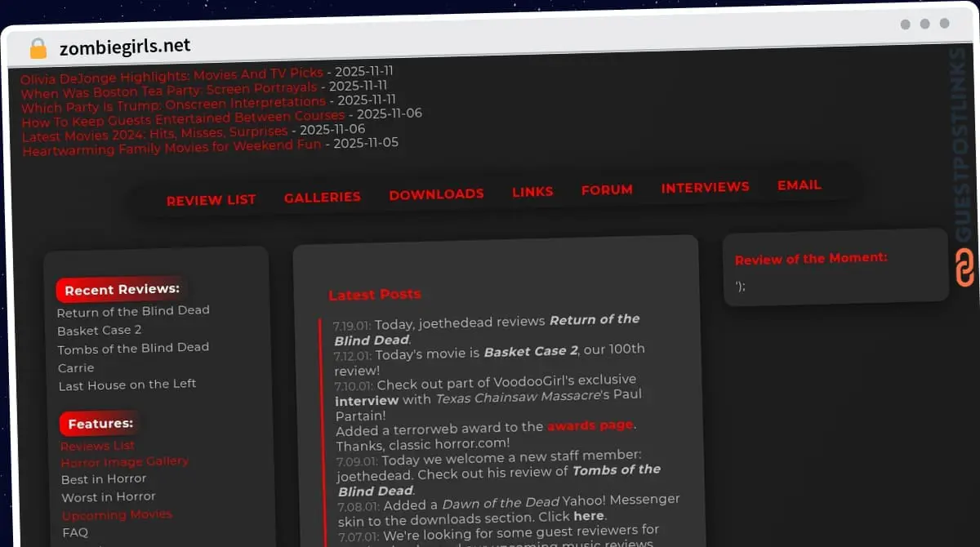Open Heartwarming Family Movies article
The width and height of the screenshot is (980, 547).
click(x=171, y=148)
